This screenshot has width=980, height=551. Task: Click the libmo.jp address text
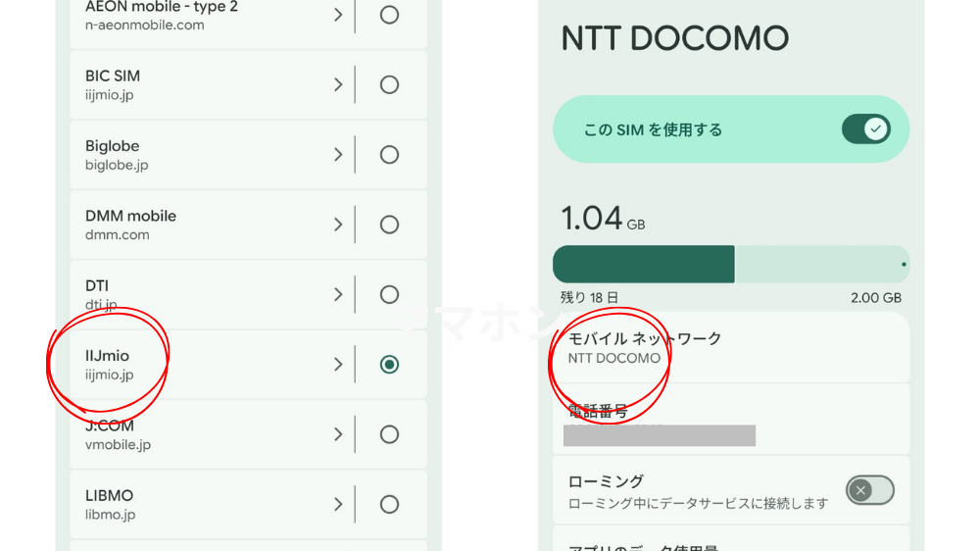(110, 515)
